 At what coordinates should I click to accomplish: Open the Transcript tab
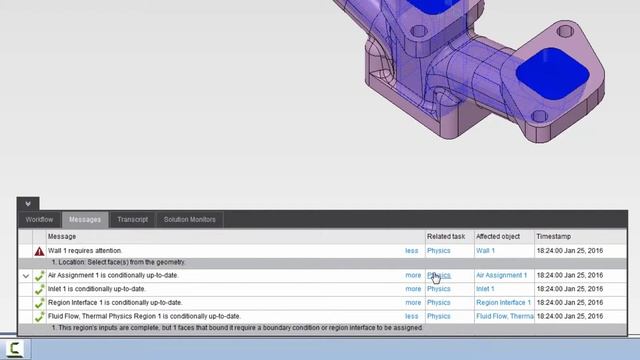133,220
